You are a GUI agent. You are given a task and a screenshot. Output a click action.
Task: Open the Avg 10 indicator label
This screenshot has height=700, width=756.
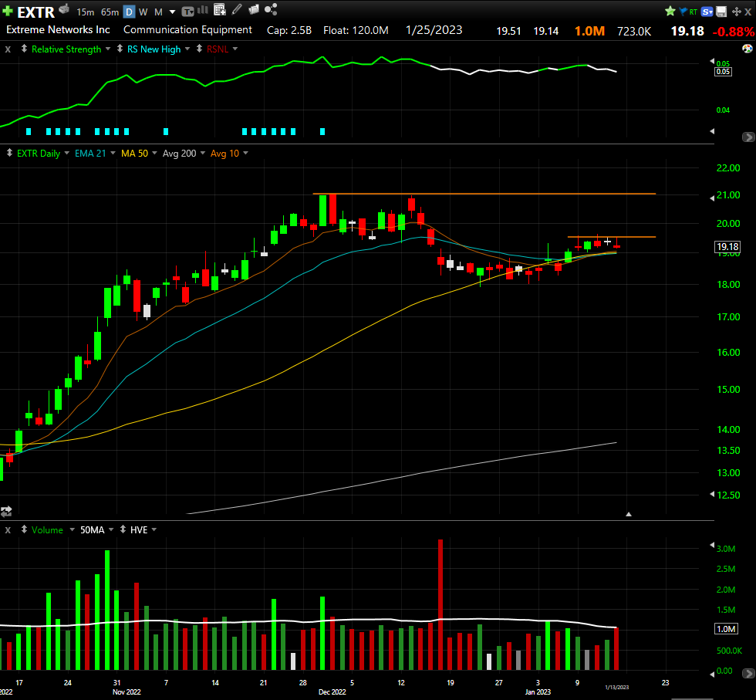[x=224, y=154]
